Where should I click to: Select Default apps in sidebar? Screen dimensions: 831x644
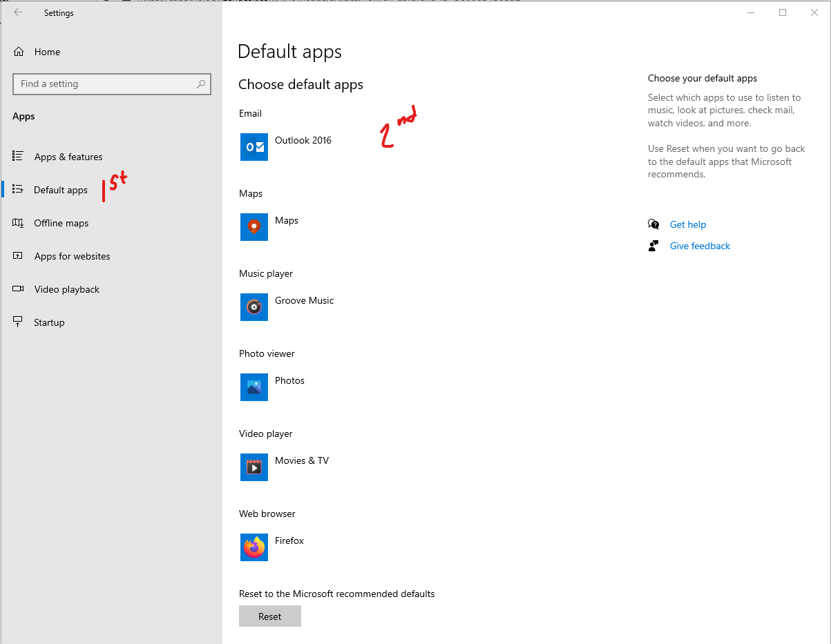coord(61,190)
